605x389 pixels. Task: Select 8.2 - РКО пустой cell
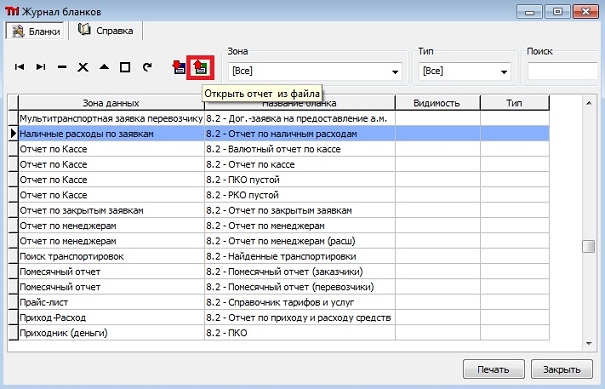(299, 195)
